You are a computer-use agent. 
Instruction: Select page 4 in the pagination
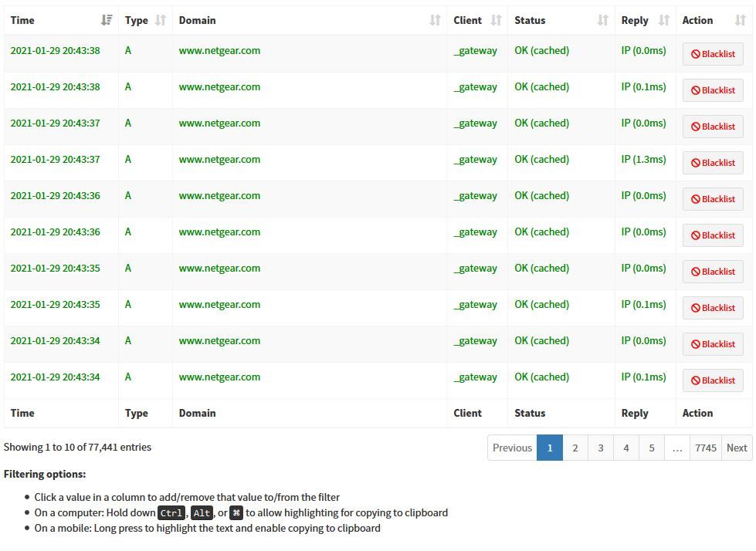point(625,448)
